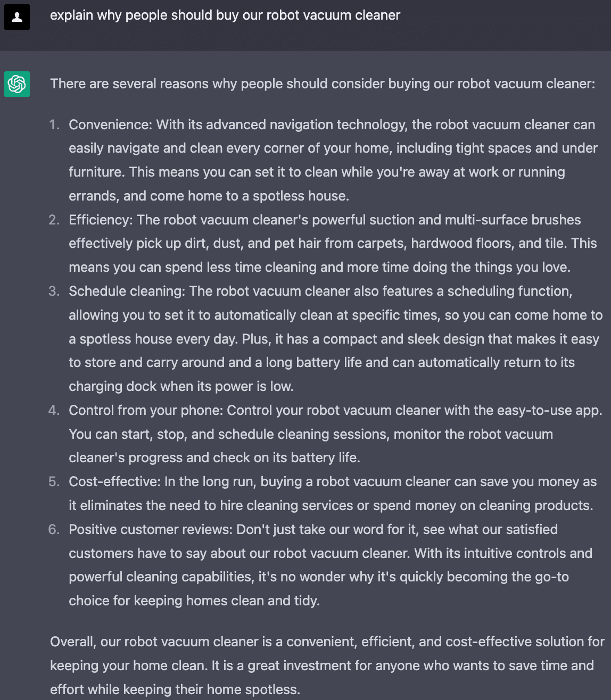
Task: Click the "Convenience" list item heading
Action: coord(110,125)
